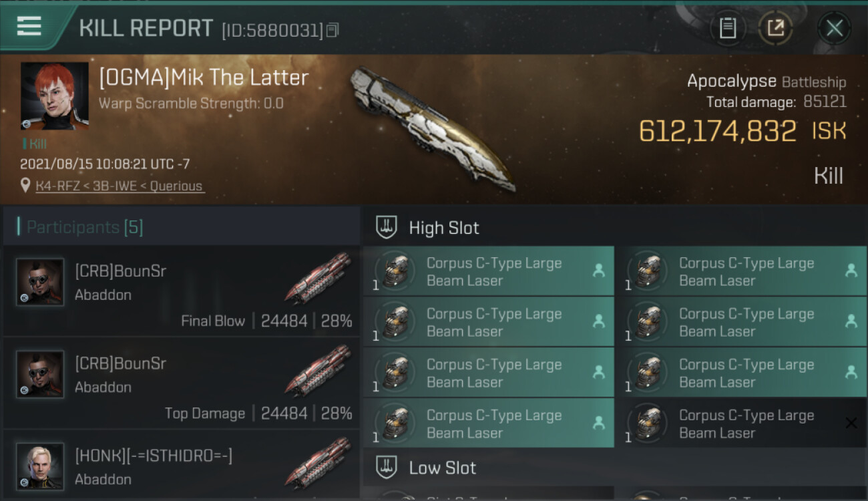Open the clipboard icon in header
This screenshot has height=501, width=868.
point(728,28)
